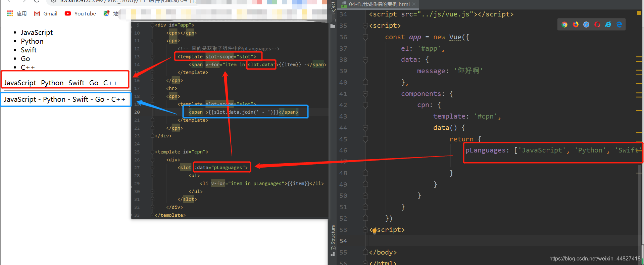Open the Gmail bookmark
Viewport: 644px width, 265px height.
click(46, 13)
